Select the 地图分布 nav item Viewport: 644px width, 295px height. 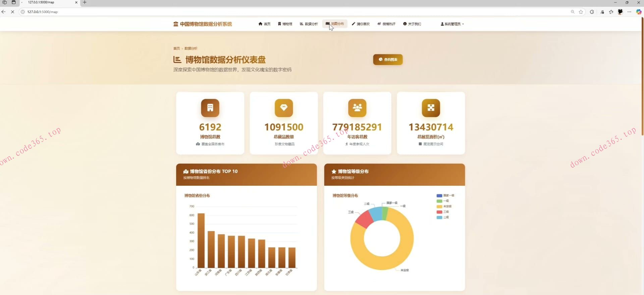pyautogui.click(x=335, y=24)
